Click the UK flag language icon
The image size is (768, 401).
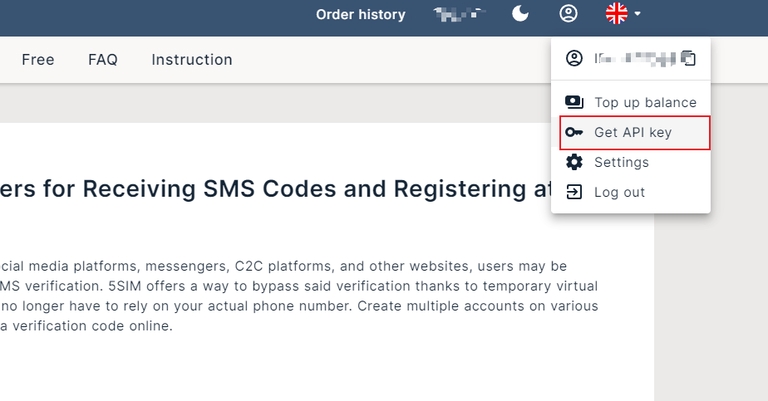(617, 14)
